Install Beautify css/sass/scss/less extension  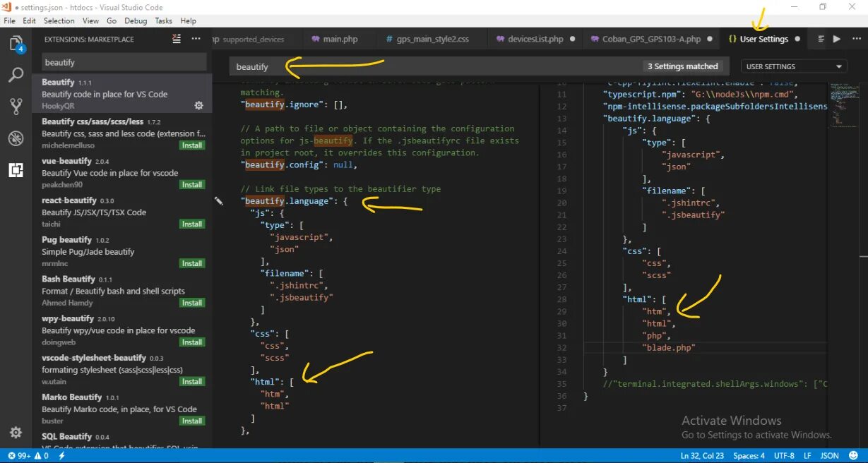pos(192,145)
